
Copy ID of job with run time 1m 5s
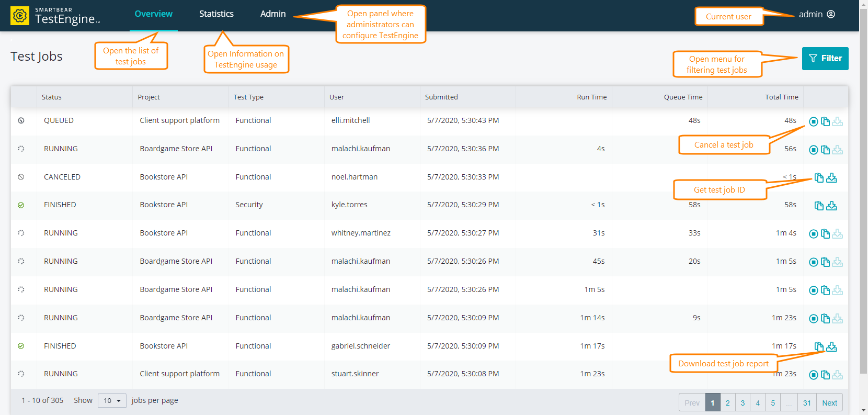(x=825, y=290)
